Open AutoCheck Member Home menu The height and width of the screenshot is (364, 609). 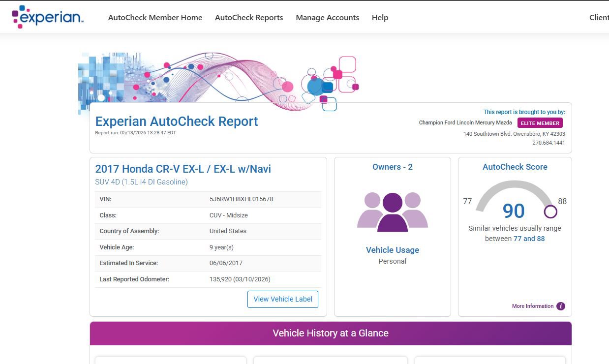click(x=155, y=18)
